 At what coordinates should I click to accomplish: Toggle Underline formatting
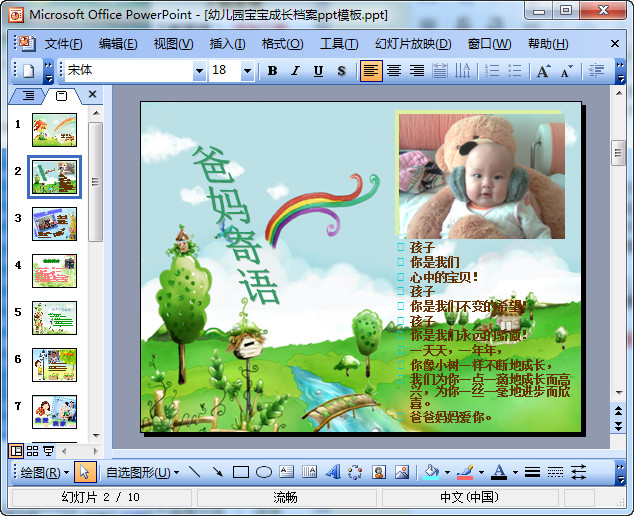point(319,71)
